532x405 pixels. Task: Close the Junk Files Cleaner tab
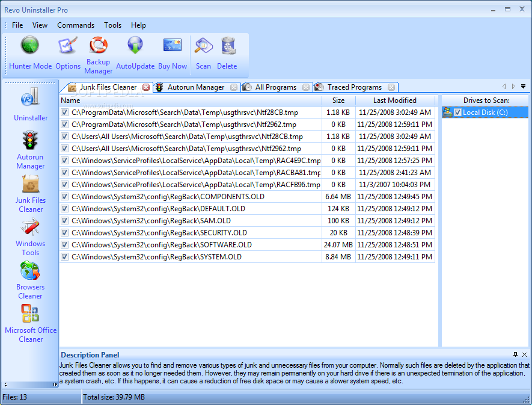click(x=146, y=87)
